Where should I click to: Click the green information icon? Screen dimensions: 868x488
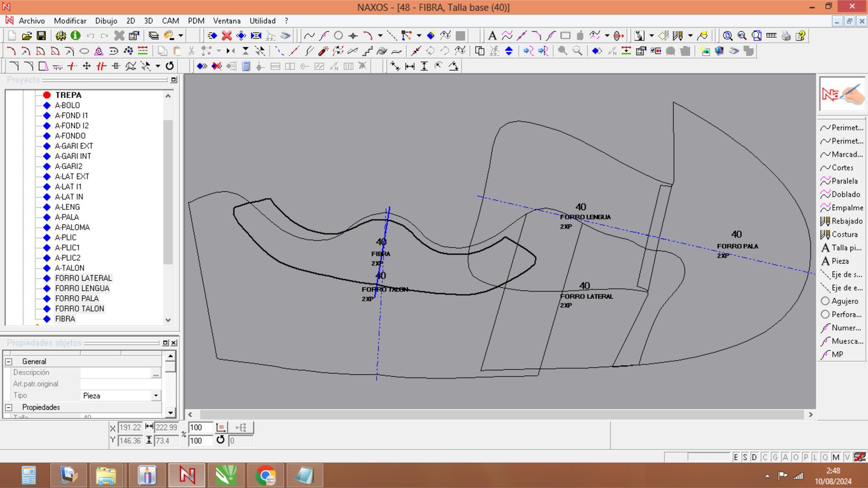tap(75, 36)
